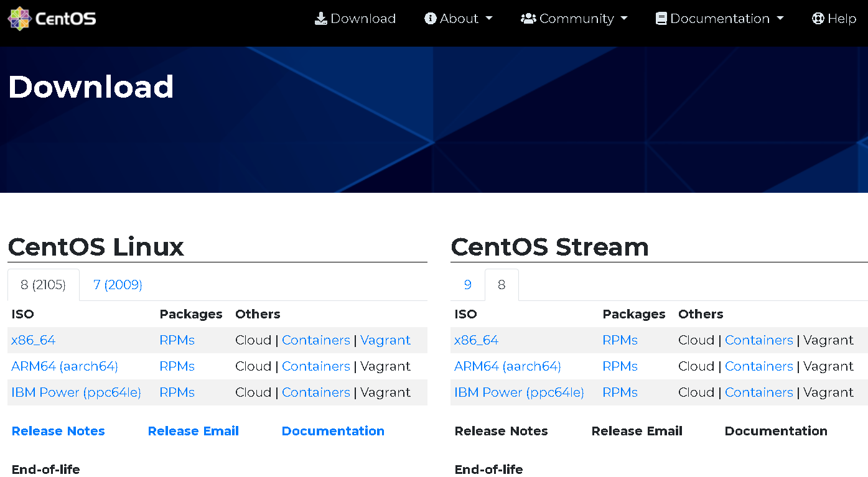Open Containers for x86_64 in CentOS Linux

click(x=316, y=340)
